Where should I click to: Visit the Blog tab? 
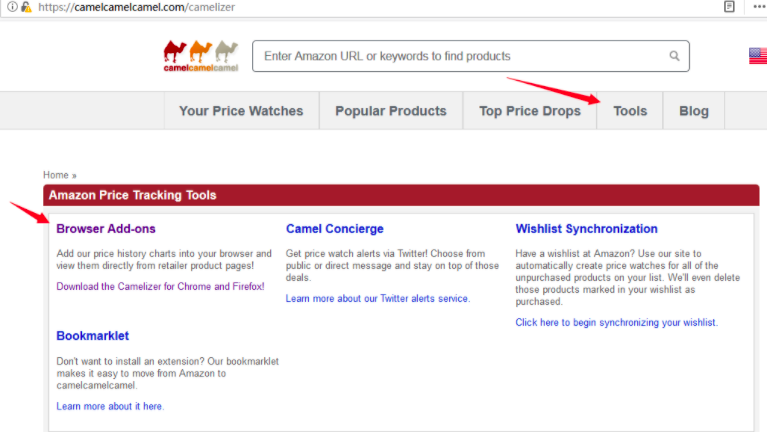(x=694, y=111)
